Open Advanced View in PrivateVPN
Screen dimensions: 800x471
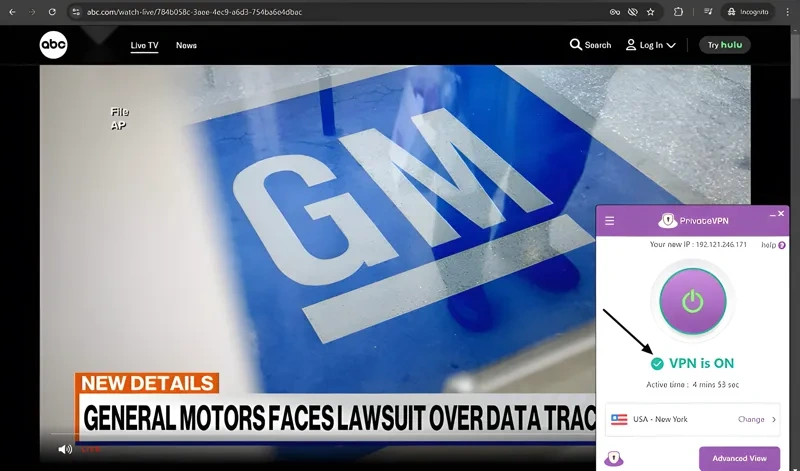(739, 458)
